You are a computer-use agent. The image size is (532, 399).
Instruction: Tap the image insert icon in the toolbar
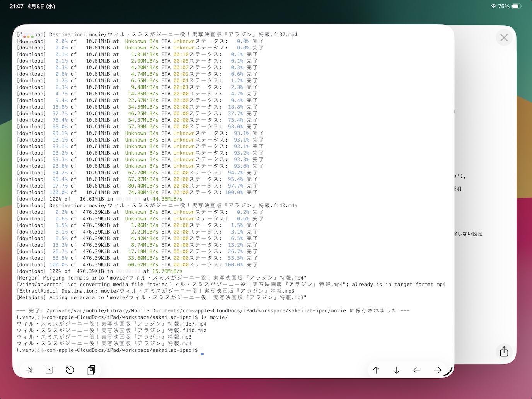[x=49, y=370]
